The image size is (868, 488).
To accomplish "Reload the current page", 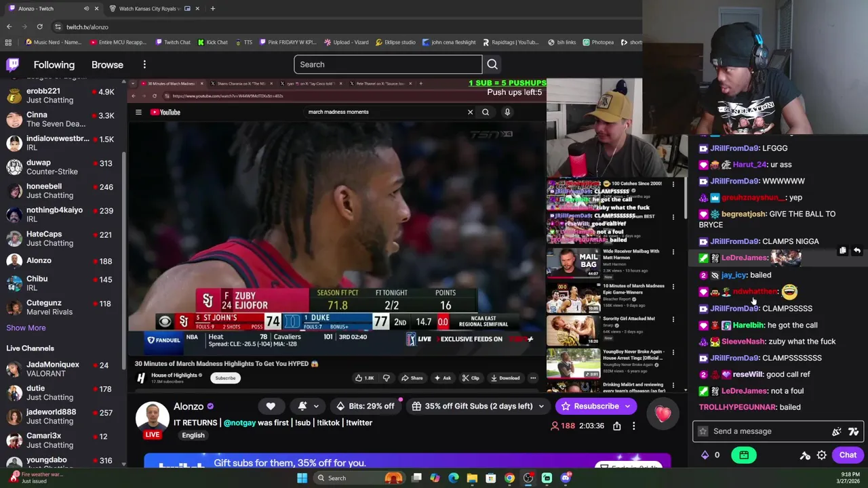I will (39, 27).
